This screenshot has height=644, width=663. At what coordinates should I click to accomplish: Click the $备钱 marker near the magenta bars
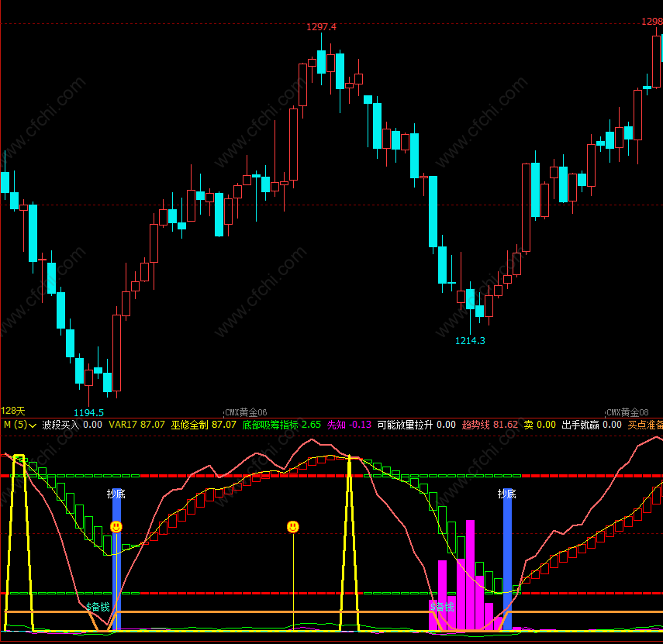point(442,608)
